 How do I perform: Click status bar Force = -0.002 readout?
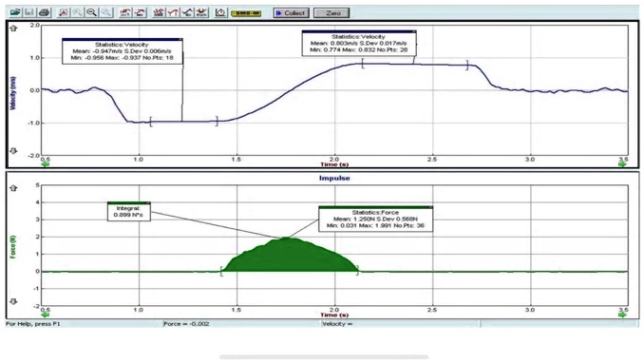coord(186,324)
